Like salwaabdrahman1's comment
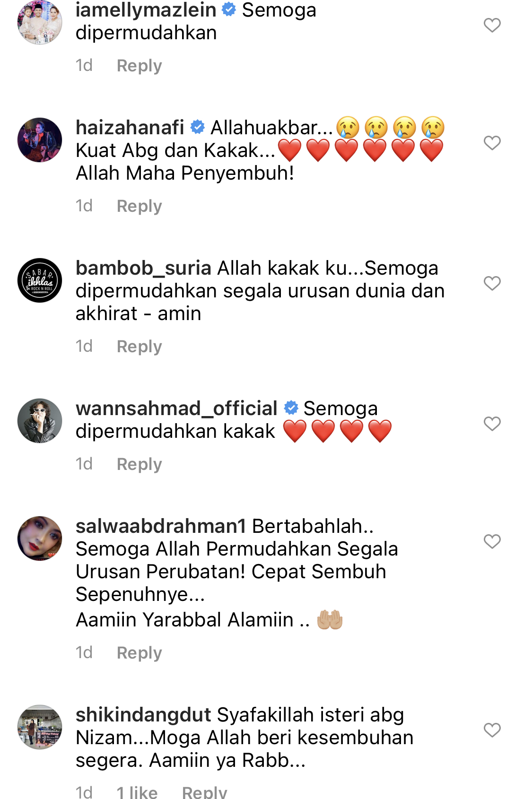532x799 pixels. point(492,541)
